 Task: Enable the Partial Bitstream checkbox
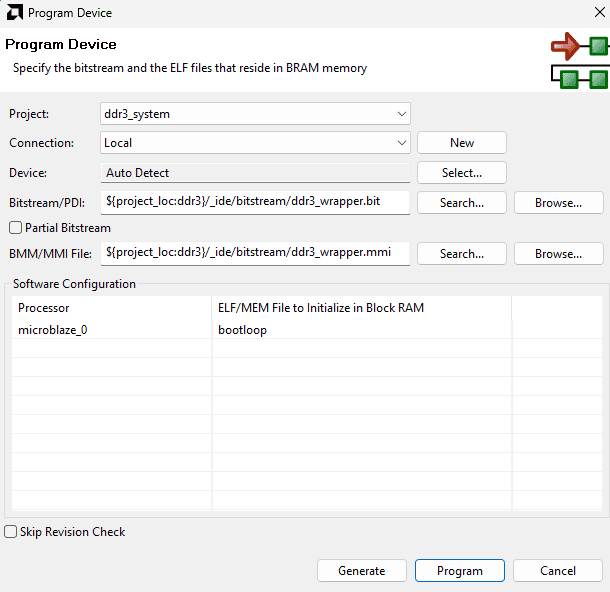(x=15, y=228)
